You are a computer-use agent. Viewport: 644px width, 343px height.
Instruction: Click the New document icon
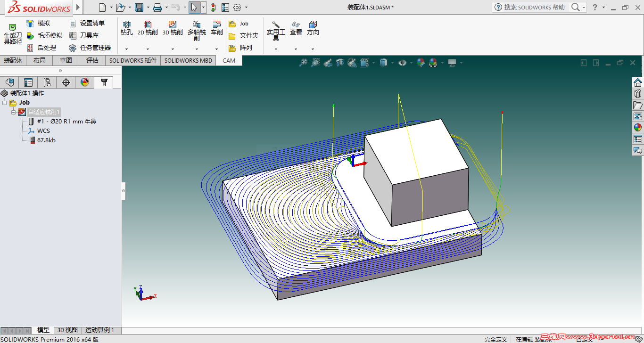click(x=102, y=7)
